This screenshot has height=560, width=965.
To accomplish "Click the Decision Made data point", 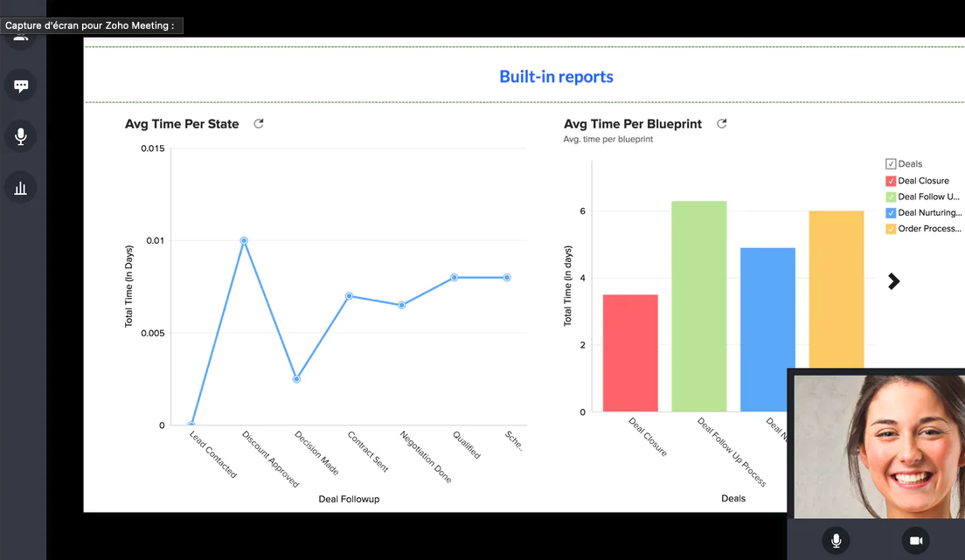I will (296, 379).
